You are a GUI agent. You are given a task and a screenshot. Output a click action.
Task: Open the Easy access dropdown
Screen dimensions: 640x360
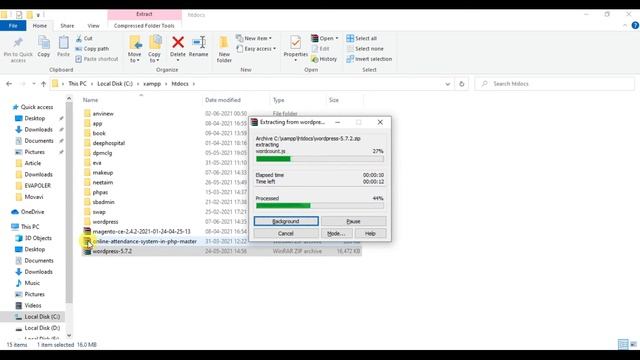[256, 49]
